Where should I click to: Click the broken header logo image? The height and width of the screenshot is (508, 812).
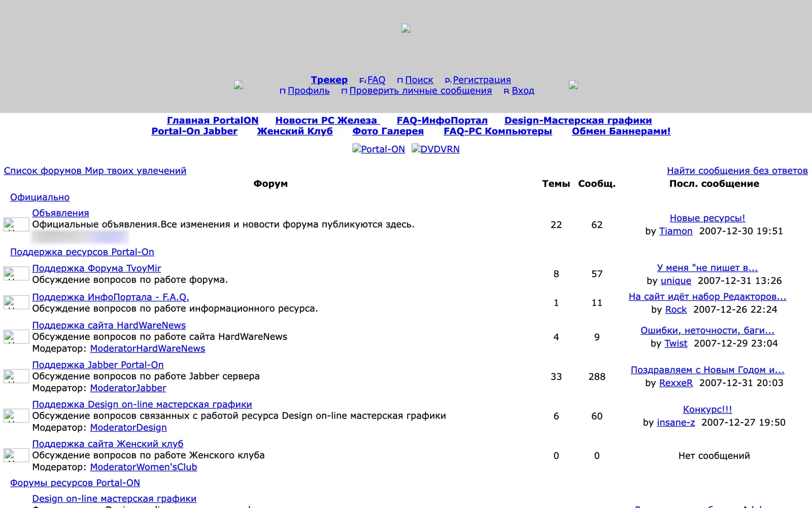[x=405, y=28]
